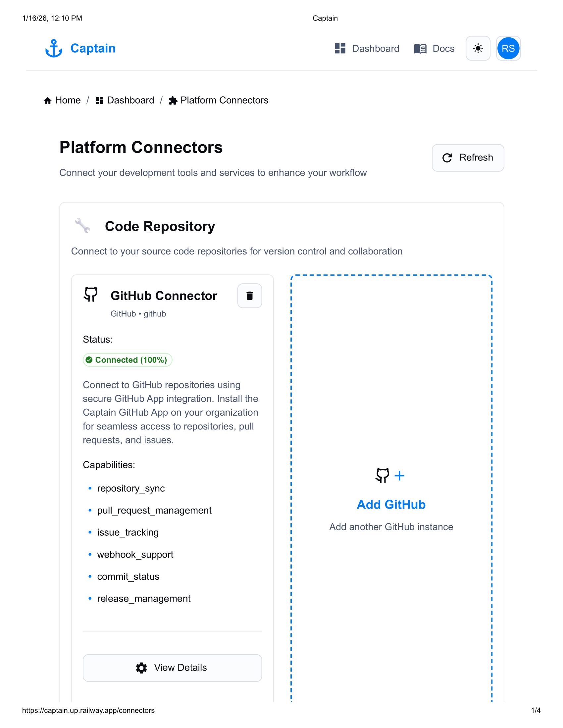
Task: Click the puzzle piece breadcrumb icon
Action: pyautogui.click(x=173, y=101)
